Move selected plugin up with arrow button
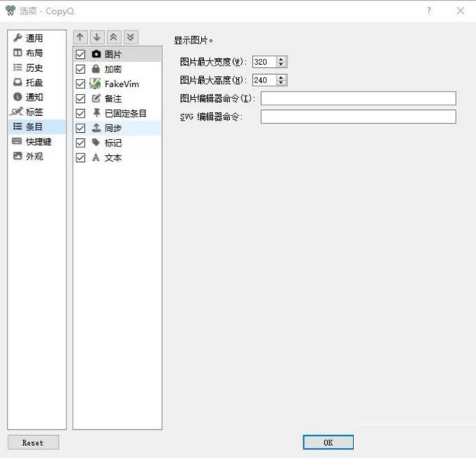This screenshot has height=458, width=476. [80, 37]
